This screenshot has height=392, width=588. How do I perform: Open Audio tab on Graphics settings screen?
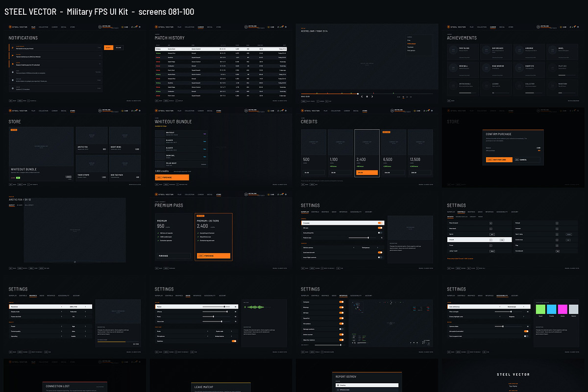click(42, 296)
